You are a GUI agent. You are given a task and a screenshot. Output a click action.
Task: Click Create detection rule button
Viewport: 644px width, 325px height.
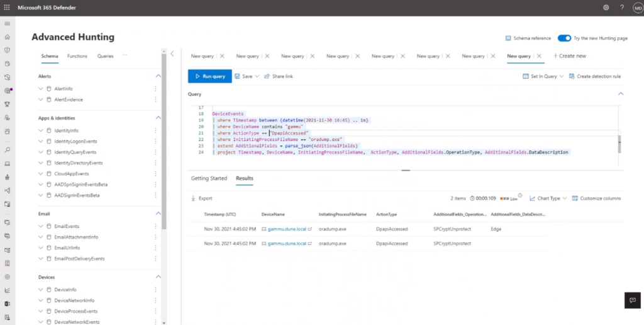pos(595,76)
